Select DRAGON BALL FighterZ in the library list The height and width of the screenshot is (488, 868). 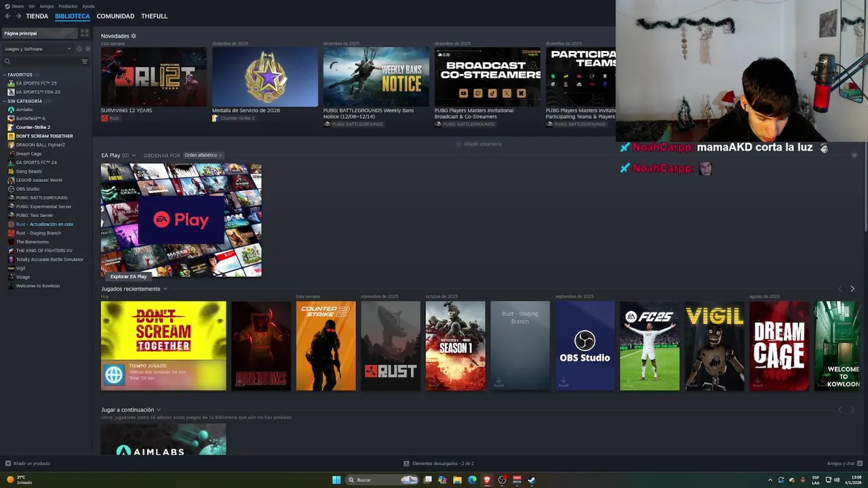click(x=41, y=145)
